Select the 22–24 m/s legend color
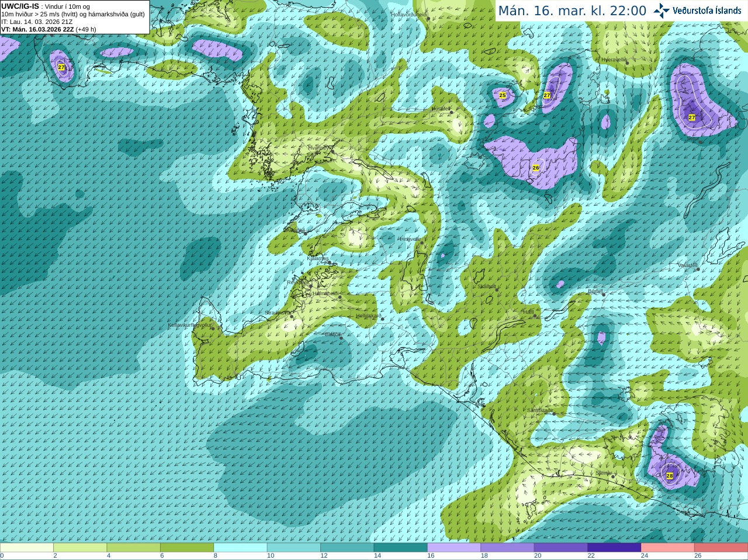 coord(615,548)
